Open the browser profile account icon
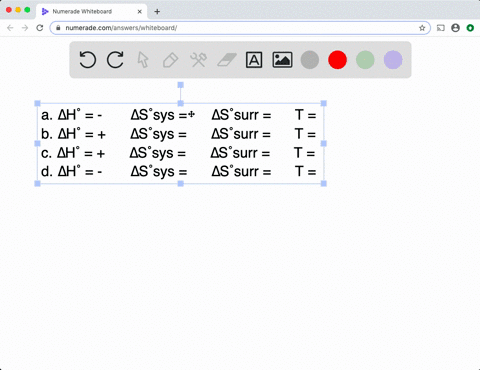This screenshot has height=370, width=480. tap(455, 28)
